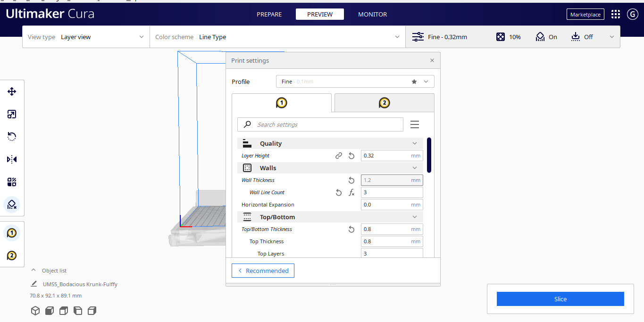
Task: Switch to top view cube
Action: click(64, 310)
